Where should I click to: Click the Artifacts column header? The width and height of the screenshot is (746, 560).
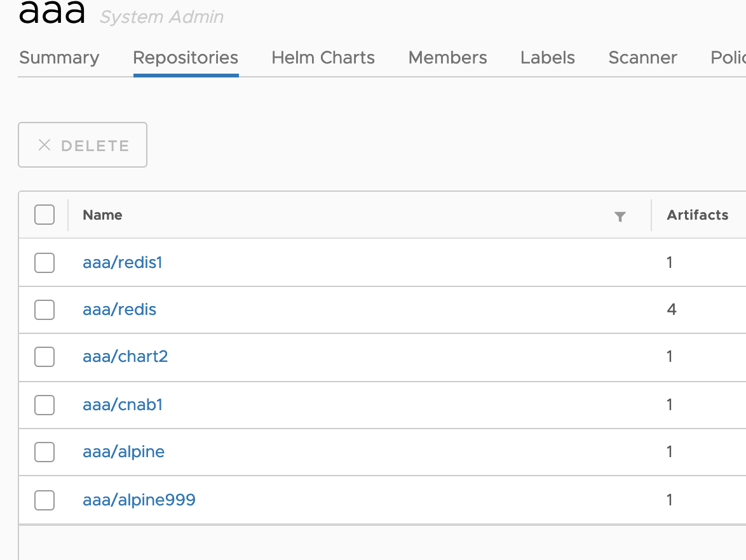(697, 215)
